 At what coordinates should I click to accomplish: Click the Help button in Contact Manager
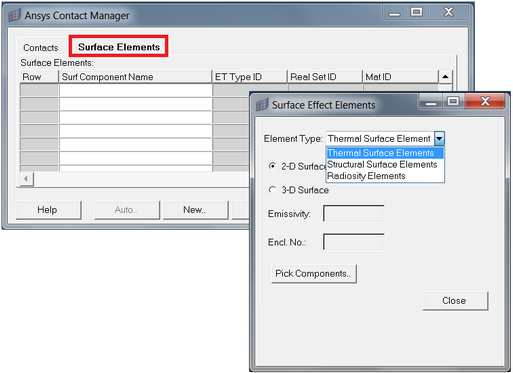coord(48,210)
